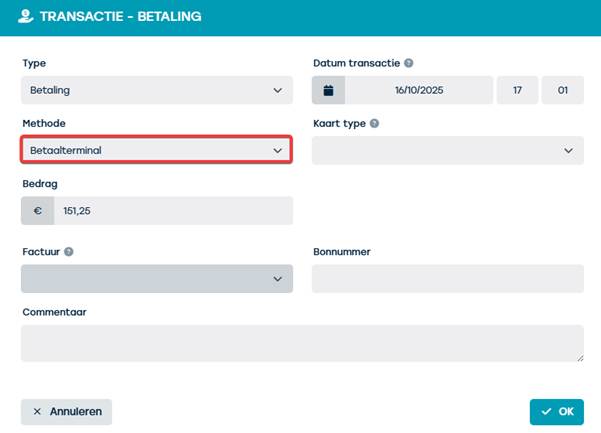Click the Commentaar text area resize handle

point(579,356)
